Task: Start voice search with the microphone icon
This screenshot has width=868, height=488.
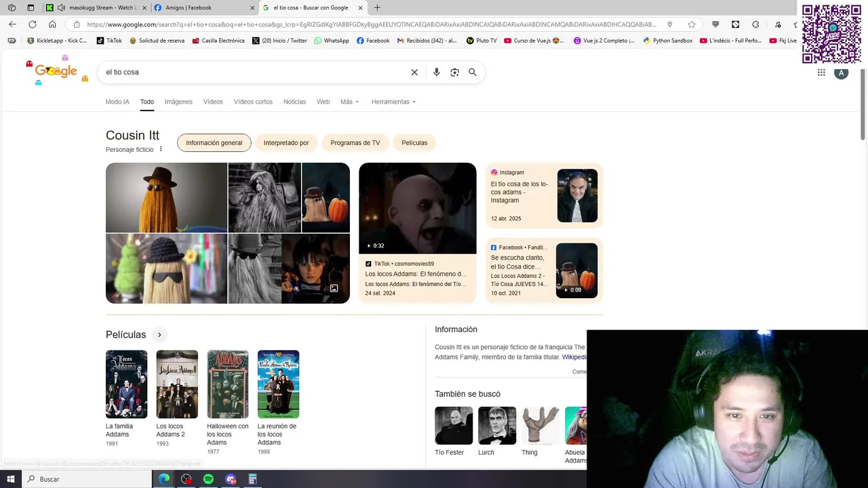Action: click(x=436, y=73)
